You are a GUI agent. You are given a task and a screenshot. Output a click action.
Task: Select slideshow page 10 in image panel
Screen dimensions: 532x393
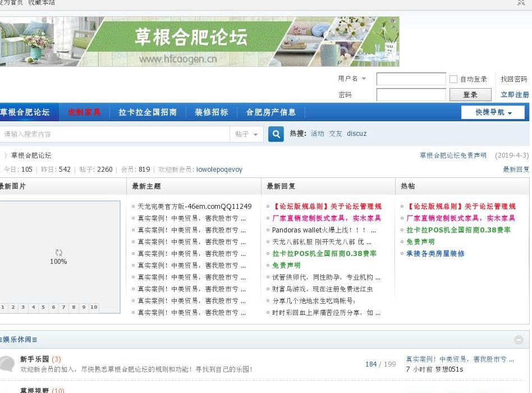(94, 307)
